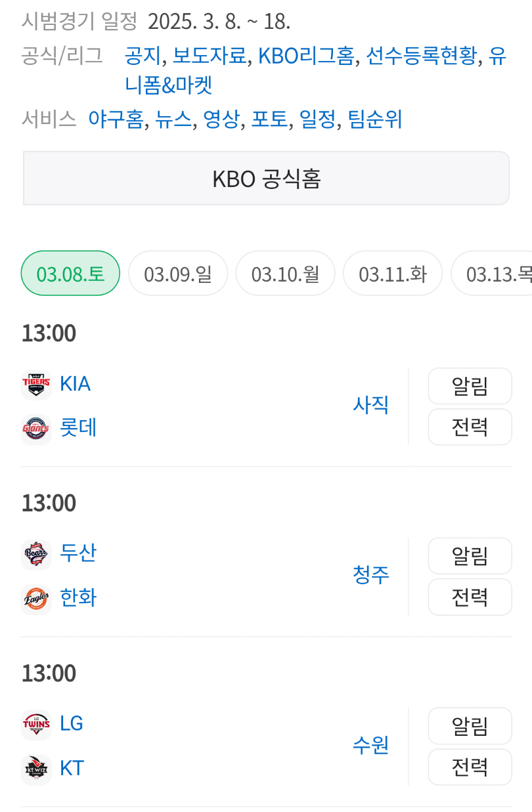Image resolution: width=532 pixels, height=812 pixels.
Task: Open the KBO 공식홈 button
Action: point(266,179)
